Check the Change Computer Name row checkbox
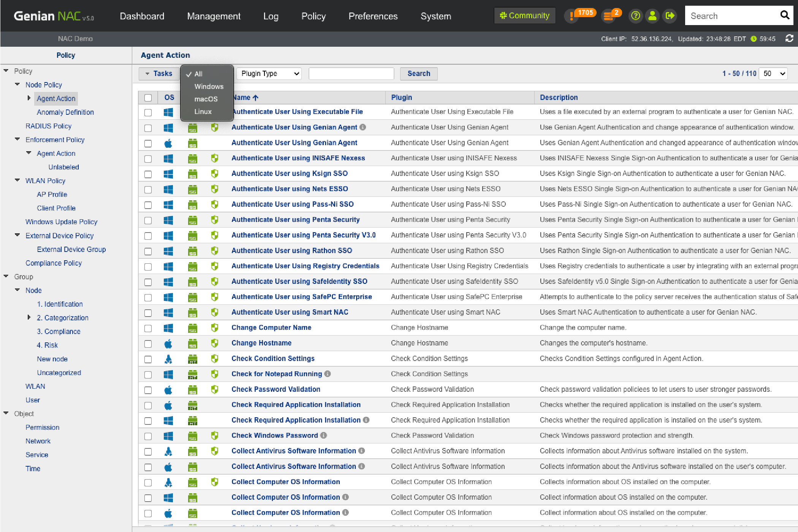This screenshot has width=798, height=532. [x=148, y=328]
